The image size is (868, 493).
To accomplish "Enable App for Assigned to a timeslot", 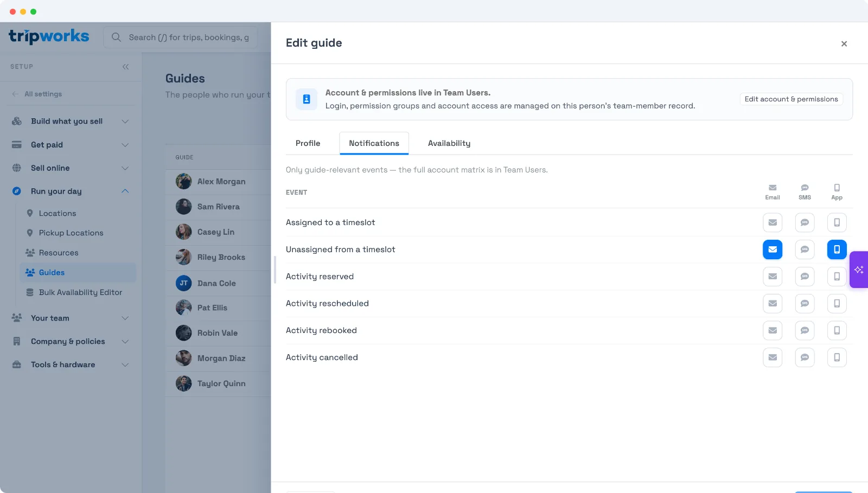I will [x=837, y=222].
